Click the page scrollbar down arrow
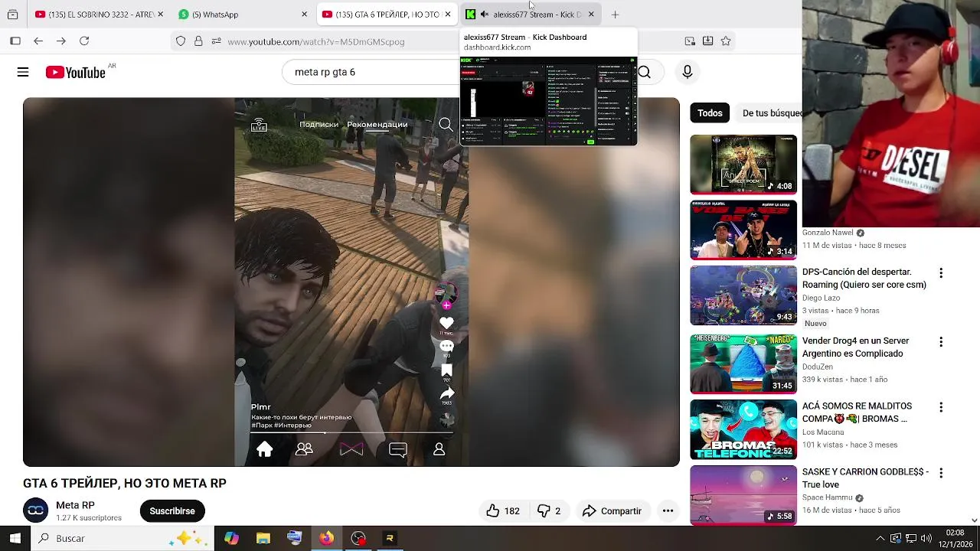 pos(974,520)
